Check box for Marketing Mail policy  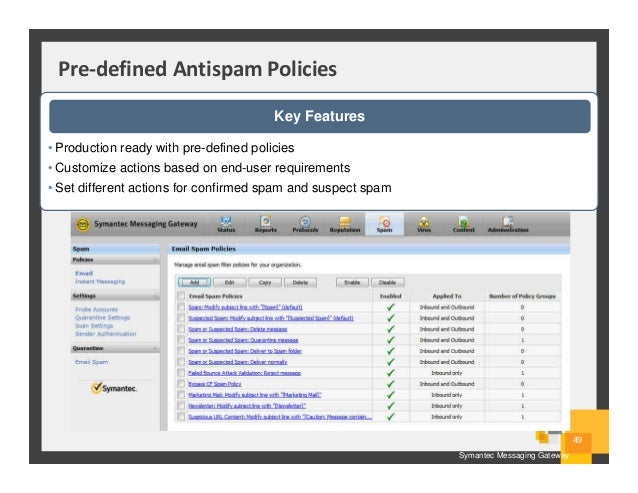point(181,395)
